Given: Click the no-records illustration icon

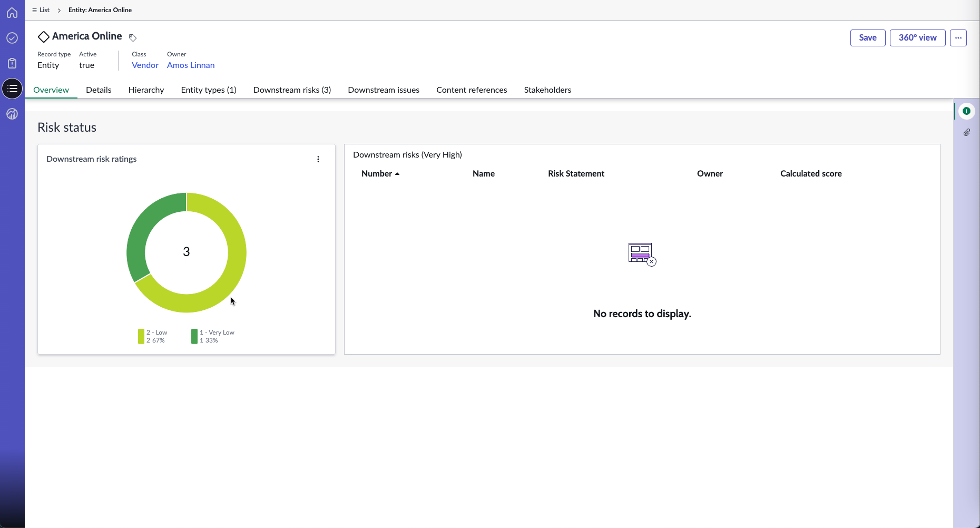Looking at the screenshot, I should click(642, 255).
